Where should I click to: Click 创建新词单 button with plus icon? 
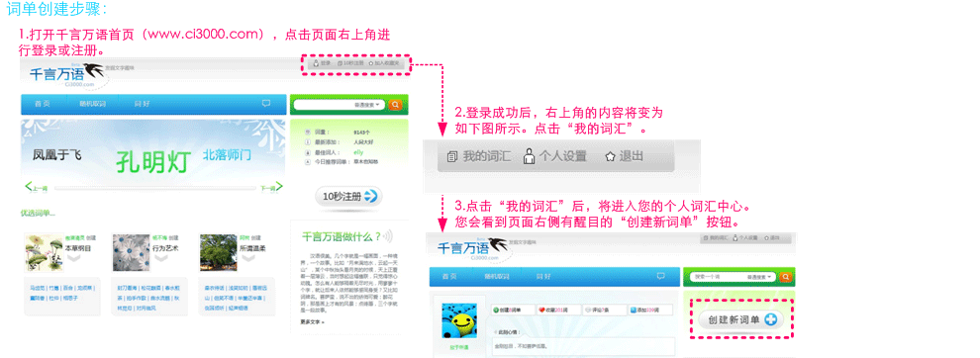(x=741, y=319)
